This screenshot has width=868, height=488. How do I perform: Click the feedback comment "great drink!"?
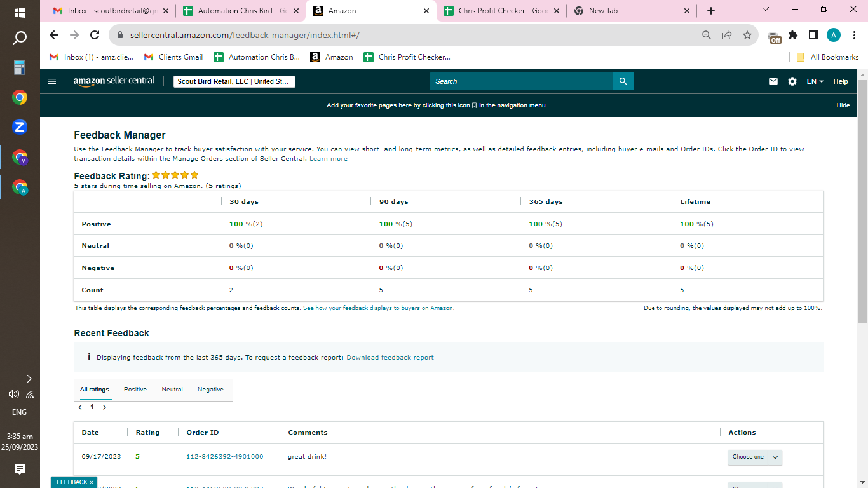pos(307,457)
